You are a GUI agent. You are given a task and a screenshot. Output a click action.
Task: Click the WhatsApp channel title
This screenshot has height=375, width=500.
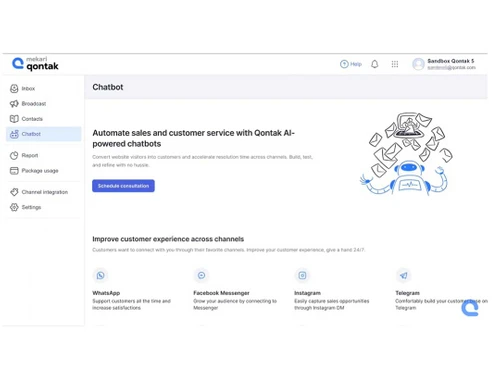pyautogui.click(x=106, y=293)
